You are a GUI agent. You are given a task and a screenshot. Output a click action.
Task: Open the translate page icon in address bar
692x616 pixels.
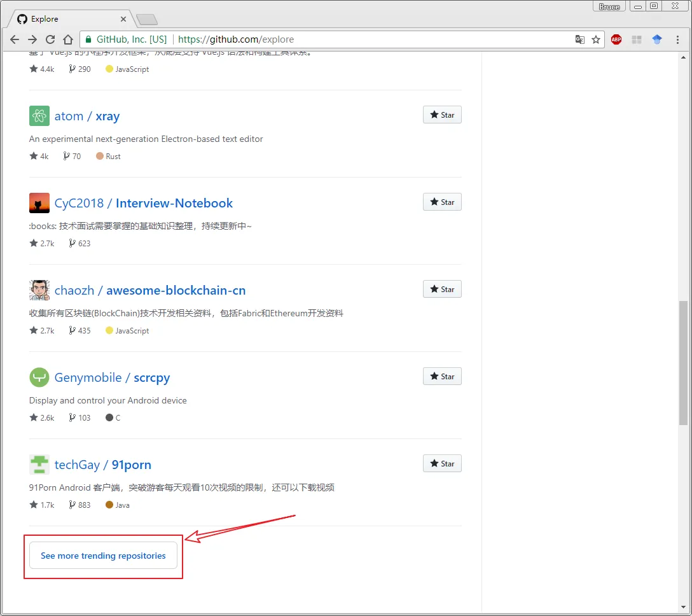[x=579, y=39]
